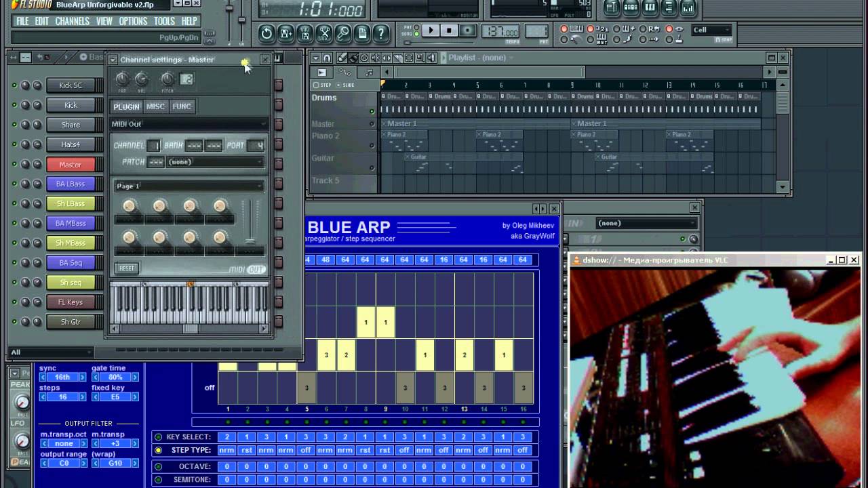
Task: Open the Piano Roll view shortcut icon
Action: click(x=650, y=8)
